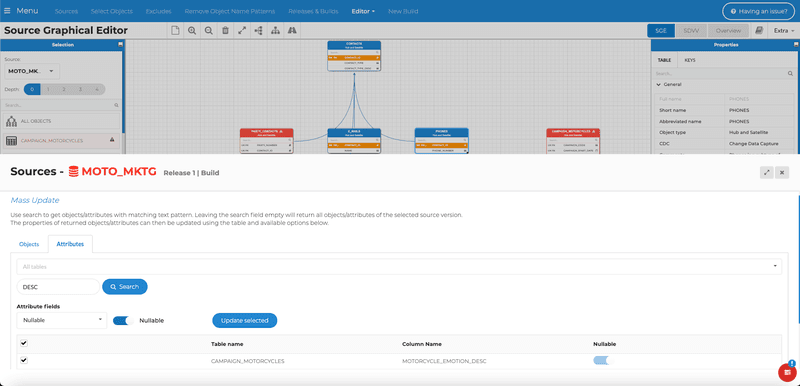This screenshot has width=800, height=386.
Task: Open the Editor dropdown in top nav
Action: (x=363, y=11)
